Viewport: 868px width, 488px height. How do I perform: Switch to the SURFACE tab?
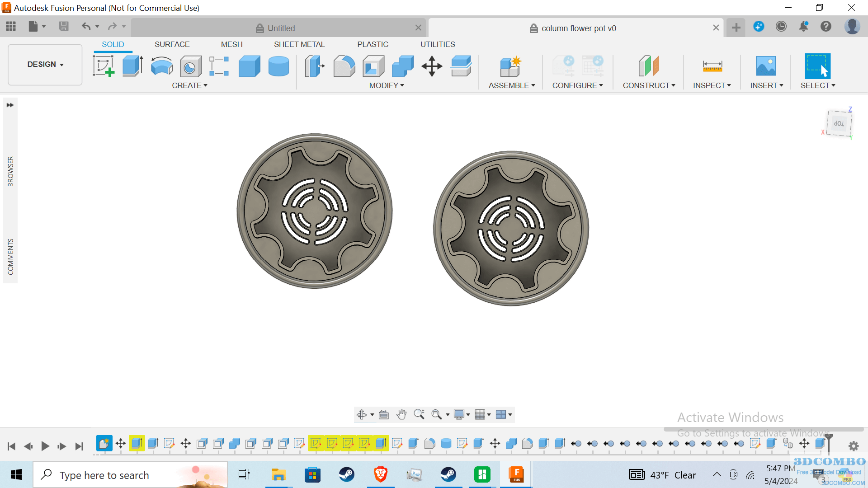172,44
